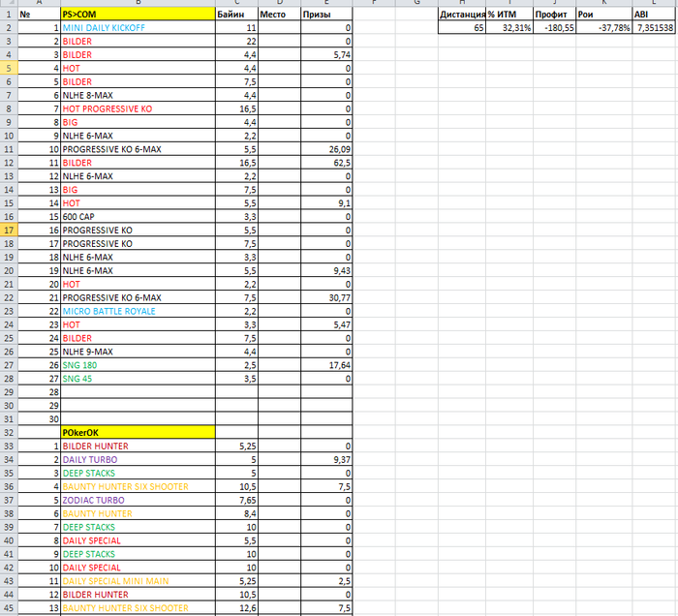678x616 pixels.
Task: Click the highlighted row 5 header
Action: click(x=9, y=68)
